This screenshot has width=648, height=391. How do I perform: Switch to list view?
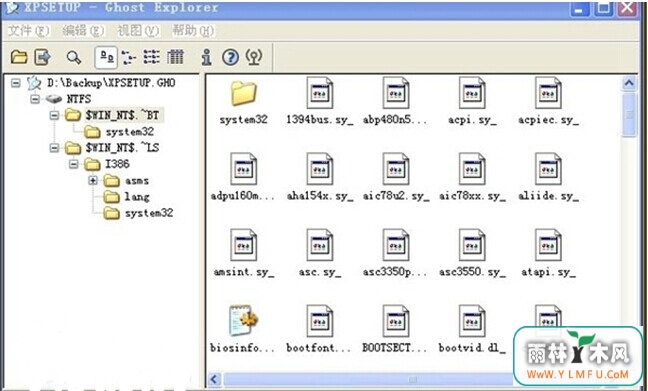click(152, 57)
